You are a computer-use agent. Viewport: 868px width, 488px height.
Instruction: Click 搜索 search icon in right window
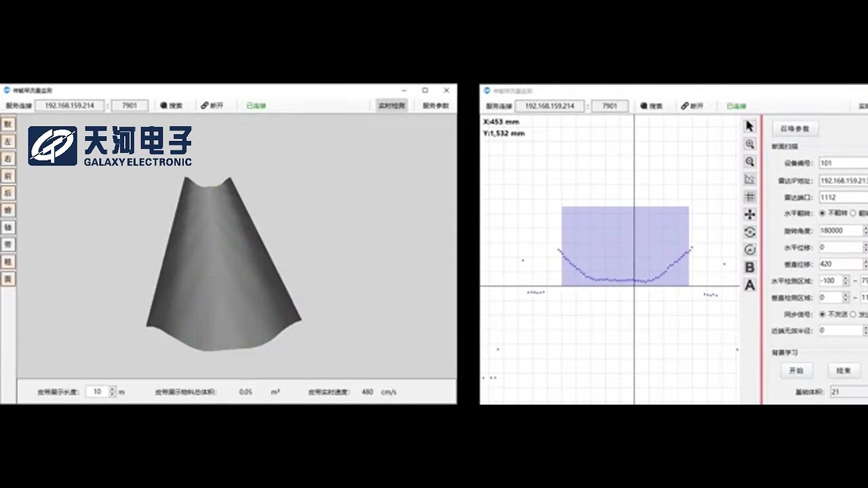point(644,106)
